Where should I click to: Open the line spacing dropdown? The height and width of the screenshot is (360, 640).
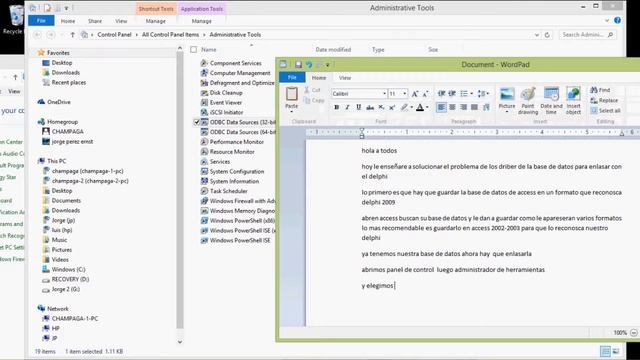tap(483, 93)
